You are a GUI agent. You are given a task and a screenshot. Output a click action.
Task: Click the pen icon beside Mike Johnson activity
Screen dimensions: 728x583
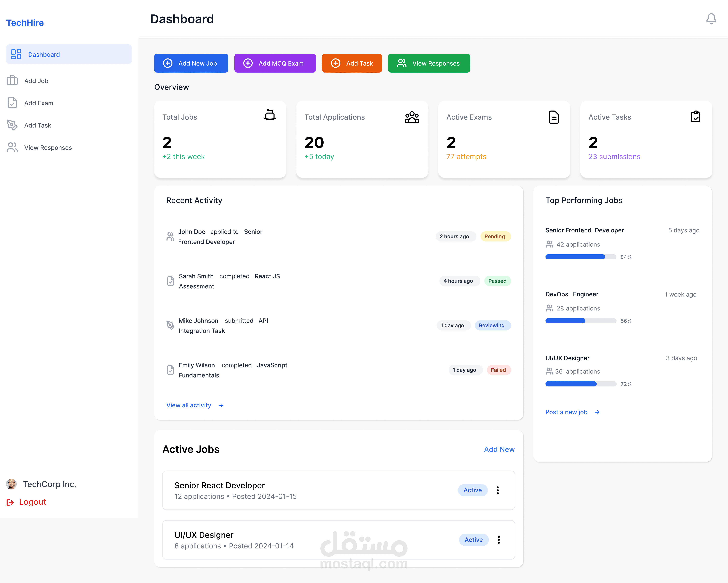click(x=171, y=325)
